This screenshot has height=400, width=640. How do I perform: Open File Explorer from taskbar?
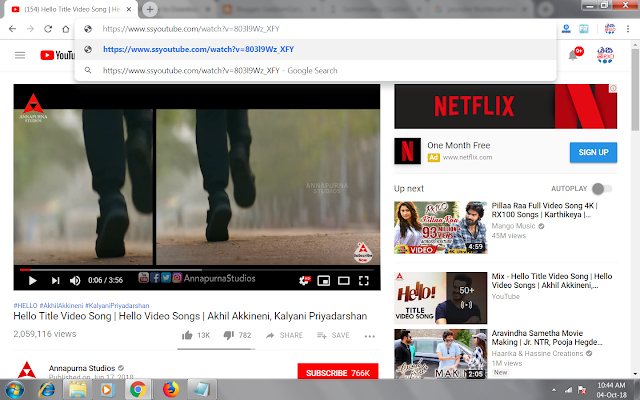pos(78,389)
